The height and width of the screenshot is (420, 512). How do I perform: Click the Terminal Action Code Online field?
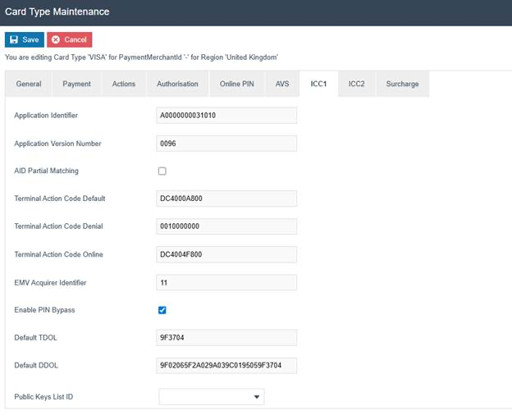point(226,254)
